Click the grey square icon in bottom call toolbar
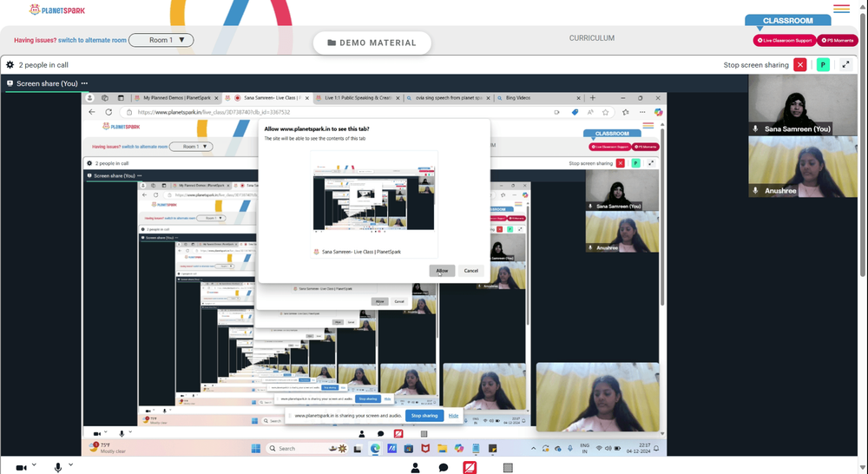 tap(508, 468)
